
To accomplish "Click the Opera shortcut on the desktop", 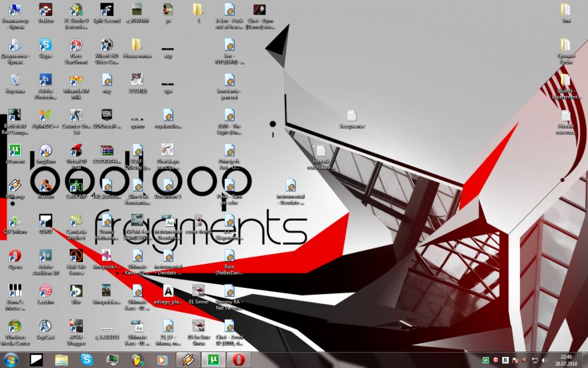I will [15, 260].
